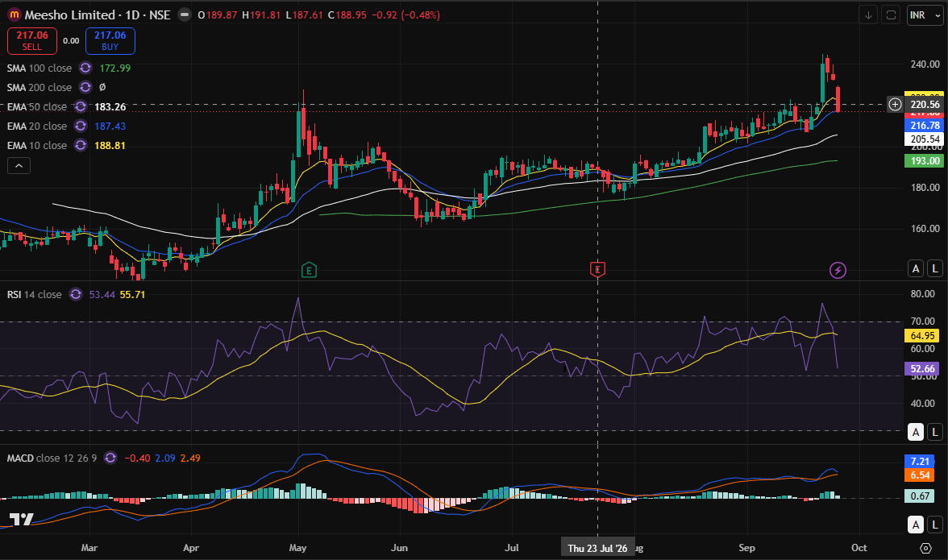The image size is (948, 560).
Task: Click the update icon next to EMA 20
Action: pos(81,127)
